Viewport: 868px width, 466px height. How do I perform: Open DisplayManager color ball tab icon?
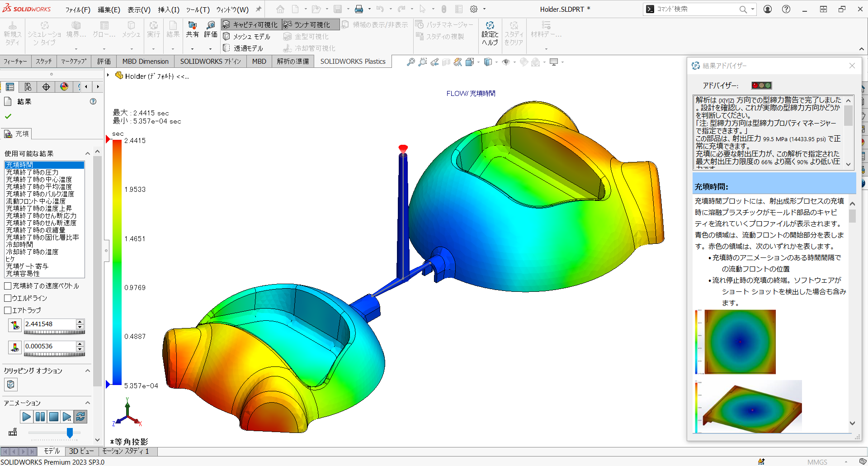pyautogui.click(x=64, y=87)
